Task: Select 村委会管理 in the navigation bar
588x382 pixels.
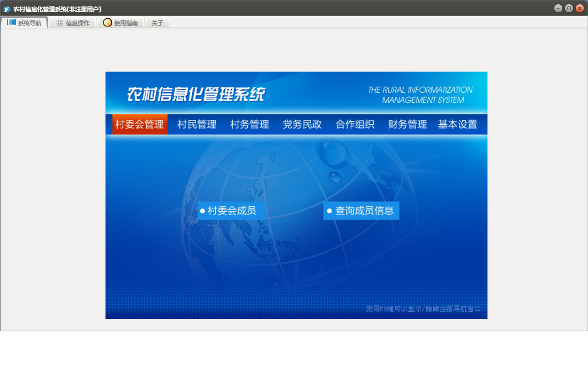Action: point(140,124)
